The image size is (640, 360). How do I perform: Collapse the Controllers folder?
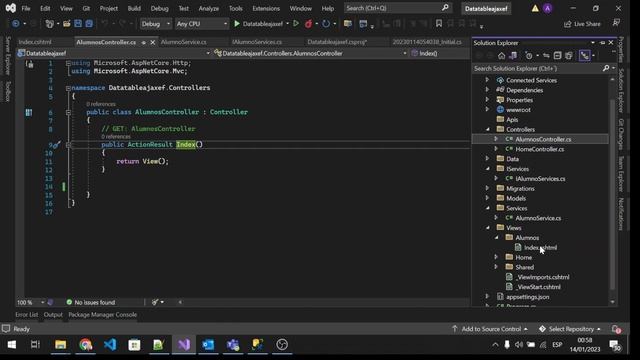487,129
